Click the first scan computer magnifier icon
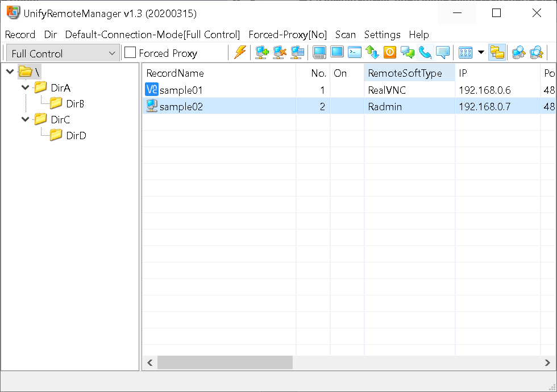557x392 pixels. [x=518, y=52]
